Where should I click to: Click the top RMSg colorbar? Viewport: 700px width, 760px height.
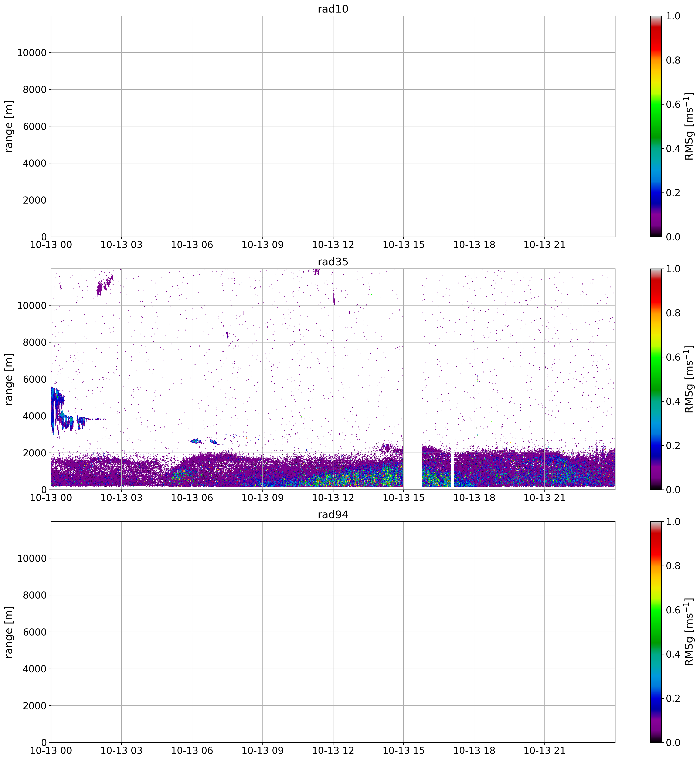pyautogui.click(x=656, y=126)
